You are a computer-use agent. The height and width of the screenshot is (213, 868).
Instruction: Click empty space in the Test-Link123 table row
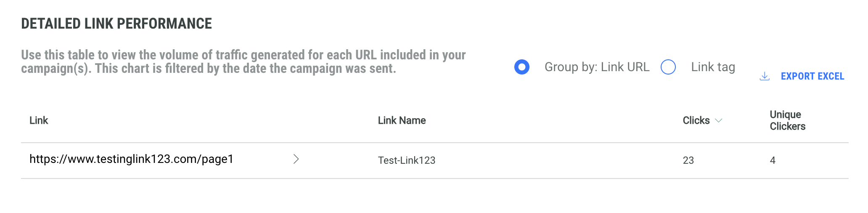click(547, 160)
